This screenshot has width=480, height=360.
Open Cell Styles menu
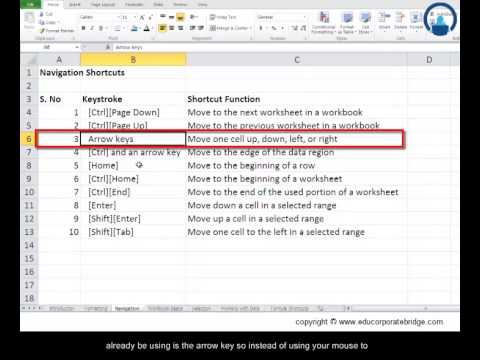[365, 23]
